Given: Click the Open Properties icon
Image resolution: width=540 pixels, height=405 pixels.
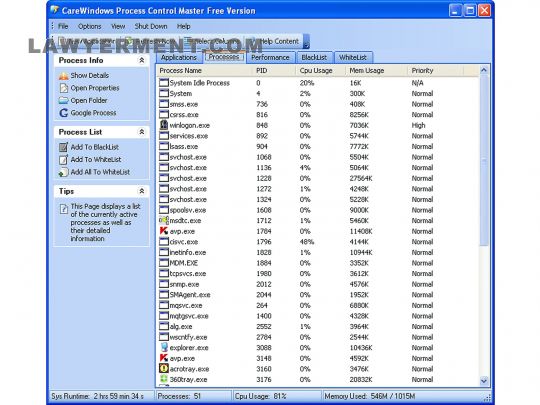Looking at the screenshot, I should click(x=64, y=88).
